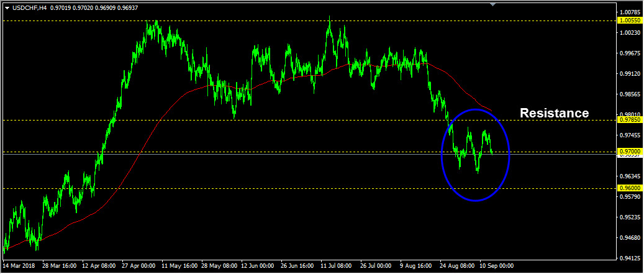Click the 1.00230 price axis label
Image resolution: width=644 pixels, height=274 pixels.
[630, 32]
